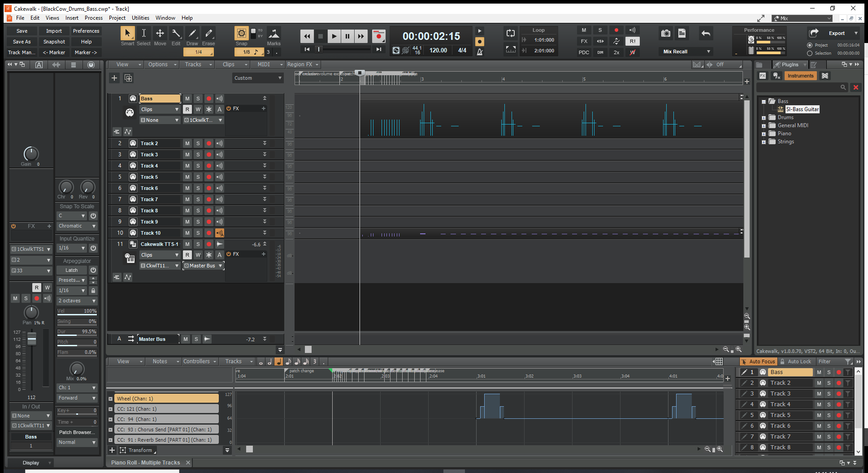Mute the Bass track

coord(187,99)
